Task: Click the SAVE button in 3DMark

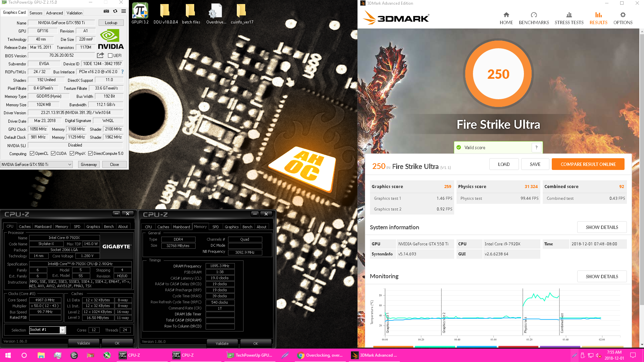Action: tap(535, 164)
